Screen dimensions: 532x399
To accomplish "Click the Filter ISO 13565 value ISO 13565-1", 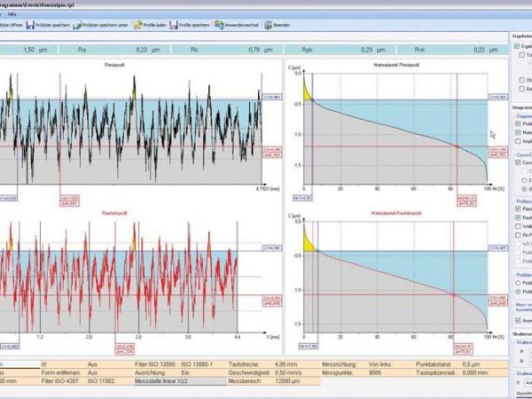I will pos(197,364).
